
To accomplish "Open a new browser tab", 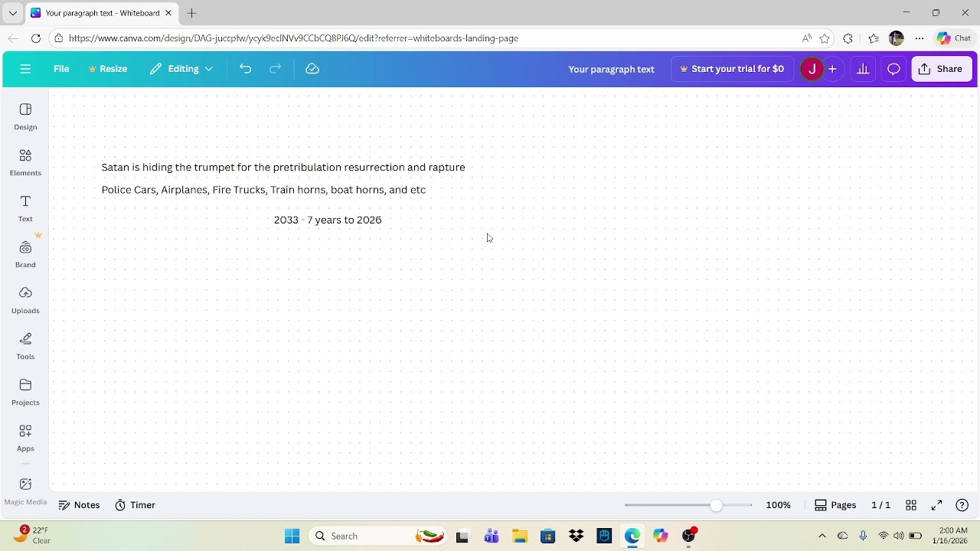I will coord(191,13).
